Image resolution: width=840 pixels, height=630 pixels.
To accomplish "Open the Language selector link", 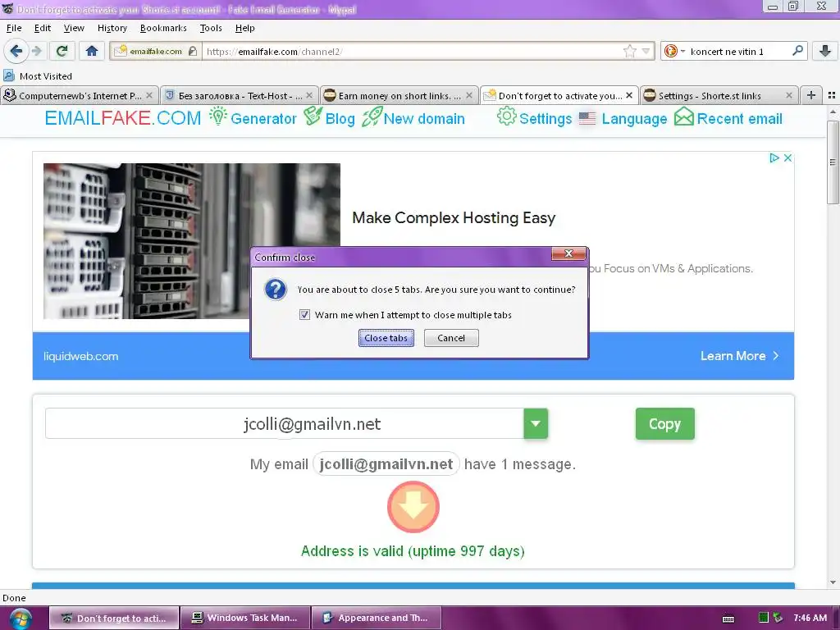I will pos(623,118).
